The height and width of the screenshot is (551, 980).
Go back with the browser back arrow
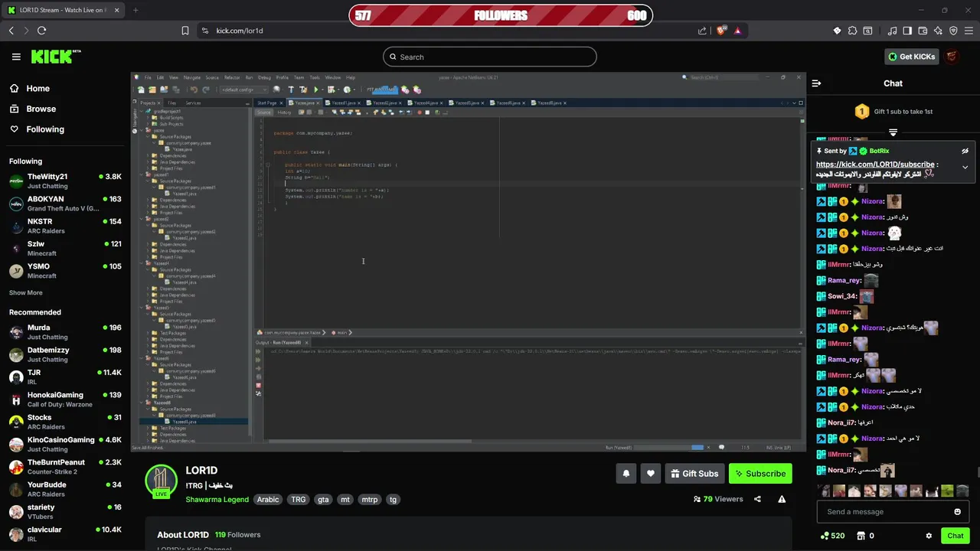[x=11, y=31]
